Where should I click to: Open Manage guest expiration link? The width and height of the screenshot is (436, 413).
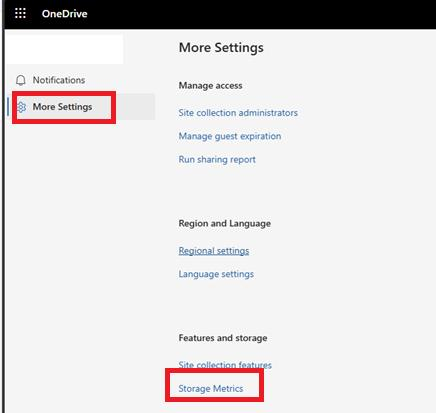230,136
